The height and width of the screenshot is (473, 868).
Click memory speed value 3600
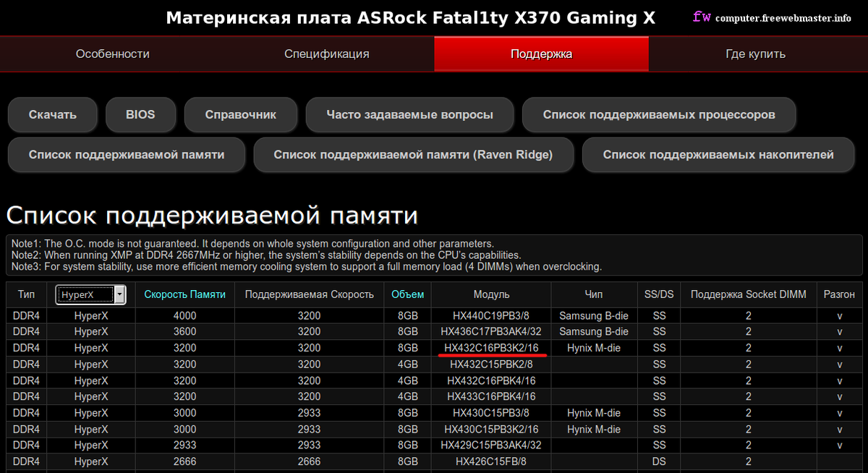tap(185, 331)
